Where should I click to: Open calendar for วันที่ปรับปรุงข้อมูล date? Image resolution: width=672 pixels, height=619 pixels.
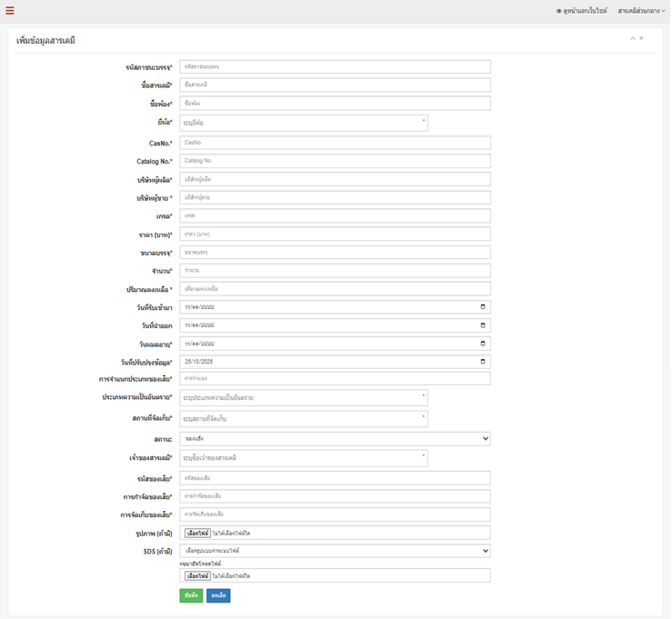(x=482, y=362)
